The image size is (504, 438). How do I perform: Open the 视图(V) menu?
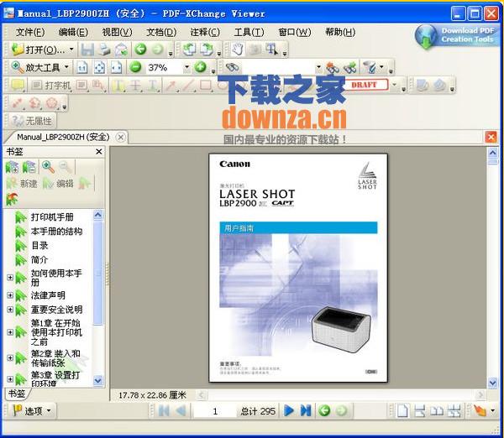tap(117, 32)
